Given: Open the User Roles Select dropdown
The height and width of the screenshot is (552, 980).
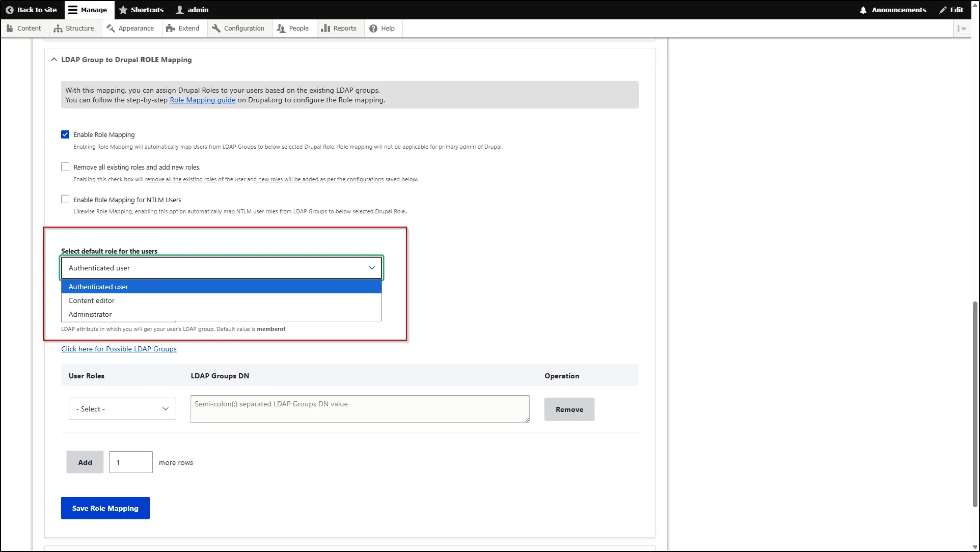Looking at the screenshot, I should click(x=122, y=408).
